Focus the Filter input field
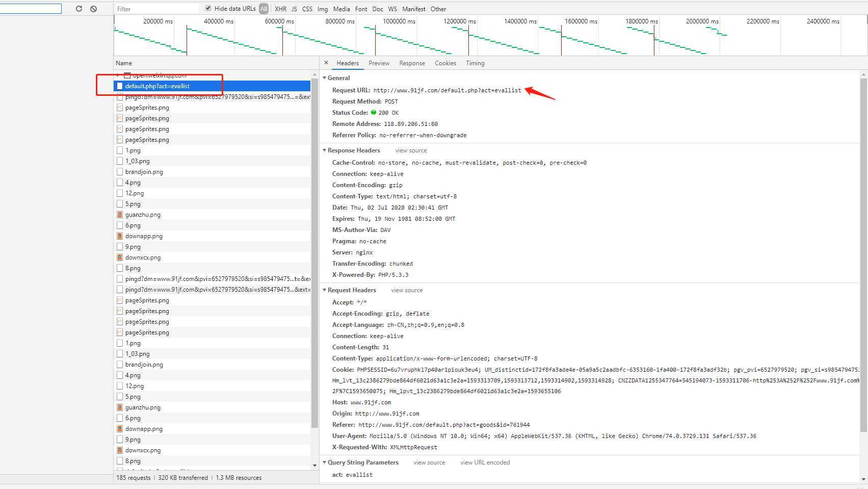 click(x=156, y=9)
